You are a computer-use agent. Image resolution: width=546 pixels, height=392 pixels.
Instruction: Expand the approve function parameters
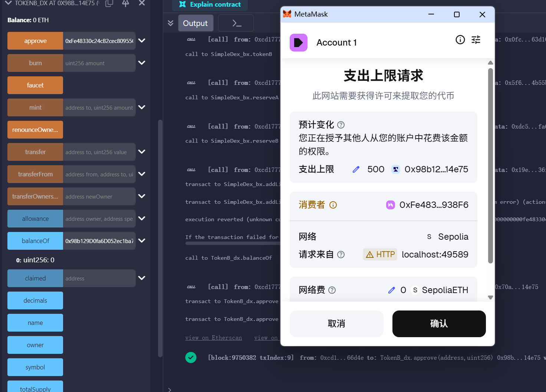coord(142,41)
